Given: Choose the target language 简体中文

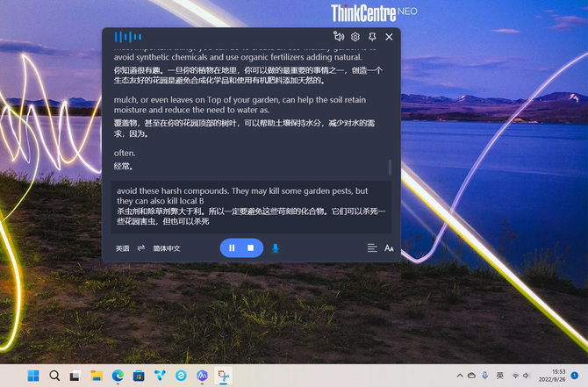Looking at the screenshot, I should point(167,248).
